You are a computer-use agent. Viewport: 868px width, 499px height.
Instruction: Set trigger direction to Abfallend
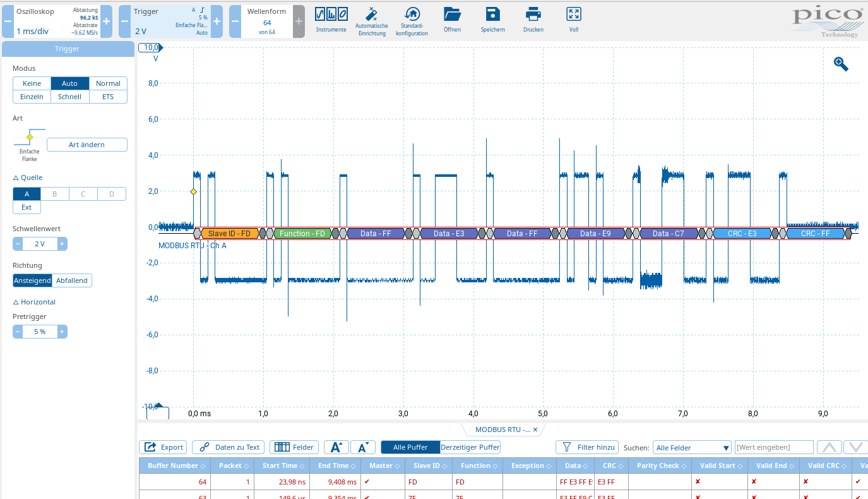point(73,280)
